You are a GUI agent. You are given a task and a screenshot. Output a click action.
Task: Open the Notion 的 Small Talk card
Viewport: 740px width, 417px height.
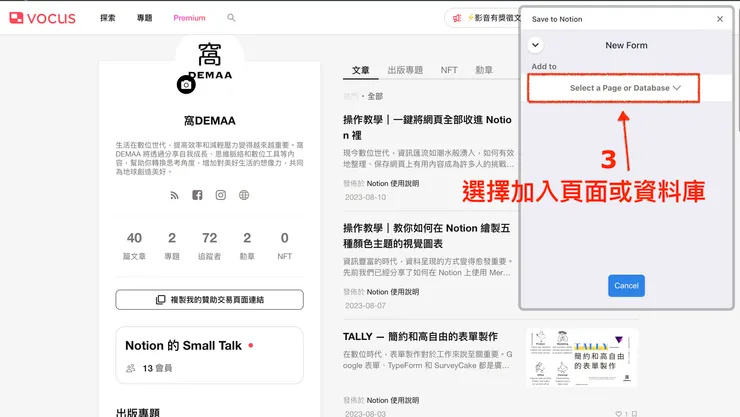pyautogui.click(x=210, y=355)
